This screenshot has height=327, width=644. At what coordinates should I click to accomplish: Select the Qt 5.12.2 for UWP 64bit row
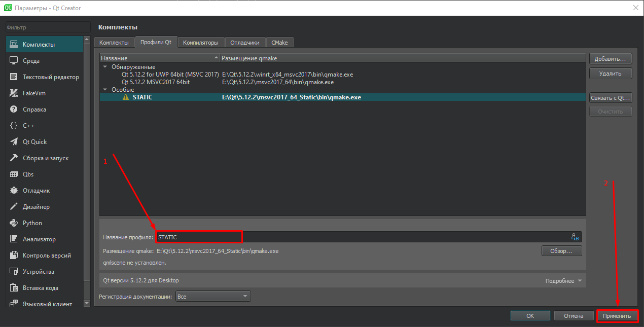point(342,75)
